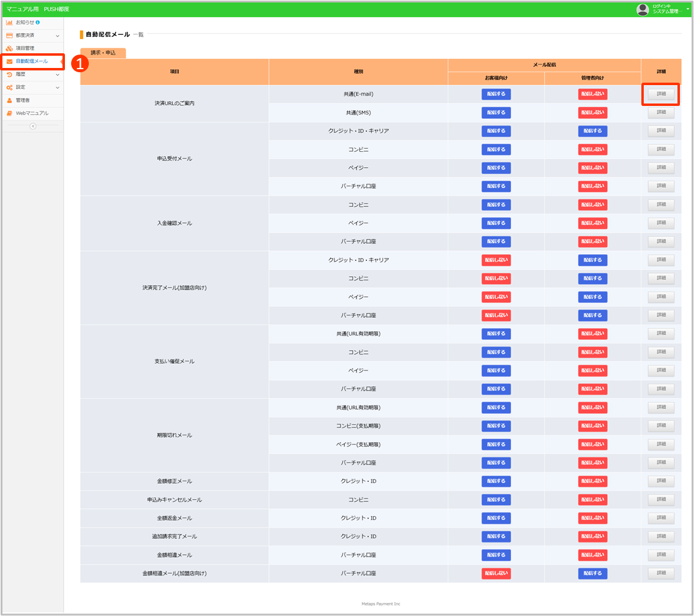Select the 請求・申込 tab
694x616 pixels.
(103, 53)
